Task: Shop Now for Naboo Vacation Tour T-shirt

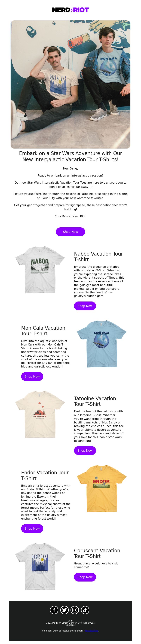Action: [x=85, y=306]
